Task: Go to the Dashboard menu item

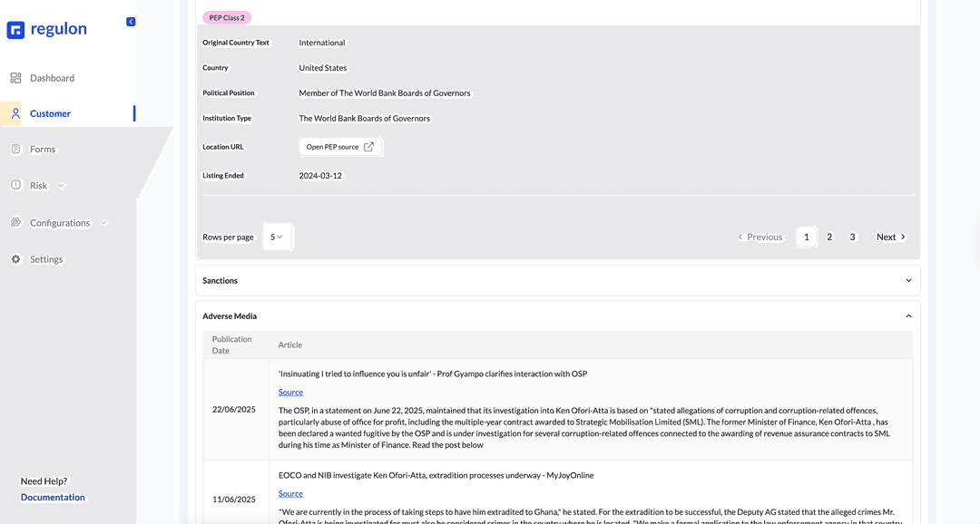Action: click(52, 78)
